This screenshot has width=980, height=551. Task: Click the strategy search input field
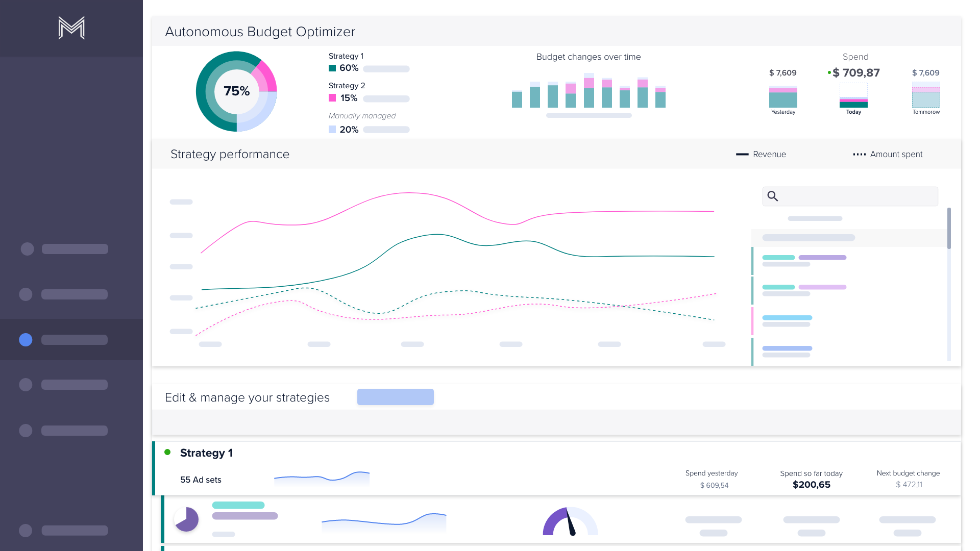857,196
